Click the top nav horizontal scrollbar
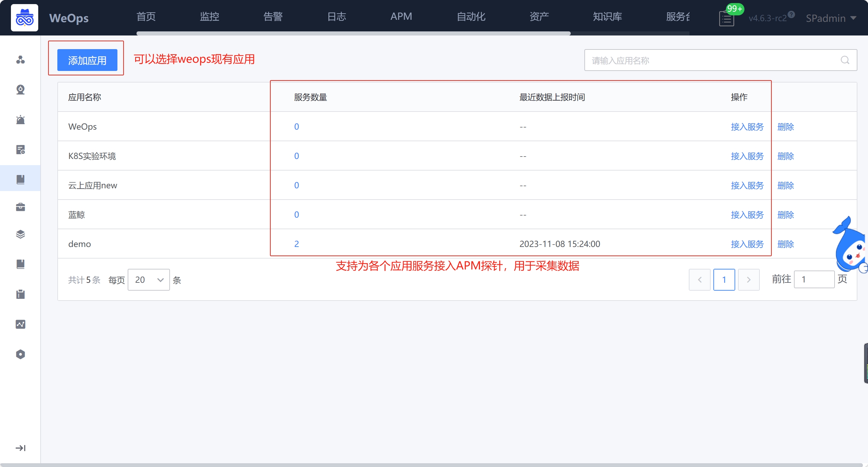Screen dimensions: 868x467 (353, 33)
